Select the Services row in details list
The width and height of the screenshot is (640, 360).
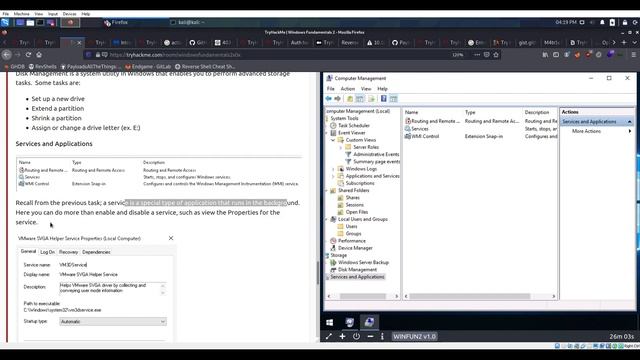click(x=480, y=129)
